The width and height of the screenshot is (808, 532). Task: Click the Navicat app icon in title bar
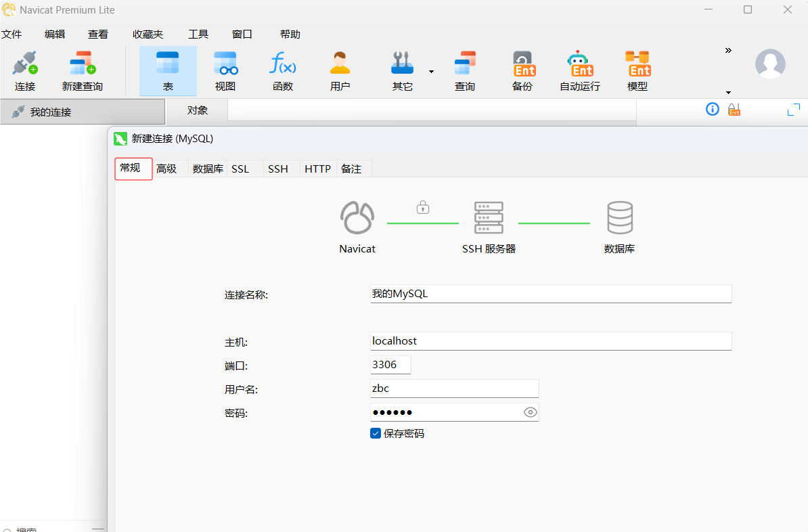pos(9,9)
